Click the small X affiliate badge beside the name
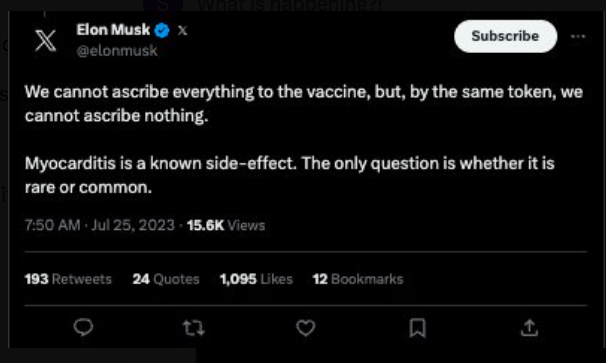606x363 pixels. pos(182,30)
